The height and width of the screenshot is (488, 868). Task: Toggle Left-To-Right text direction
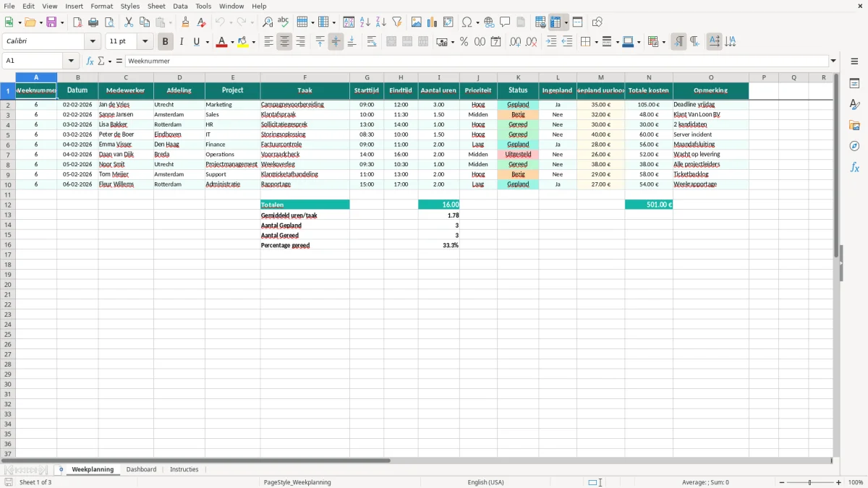pyautogui.click(x=678, y=42)
